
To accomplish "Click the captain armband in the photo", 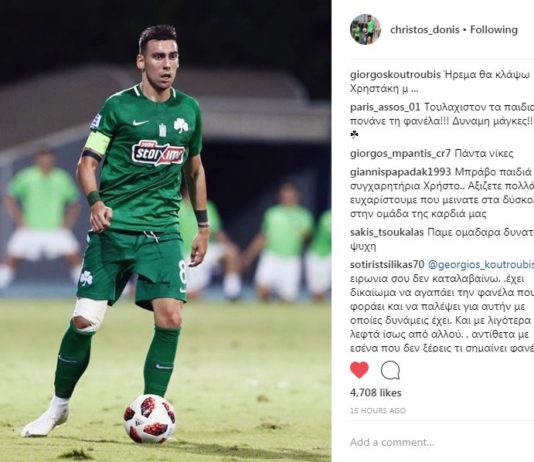I will pyautogui.click(x=97, y=143).
